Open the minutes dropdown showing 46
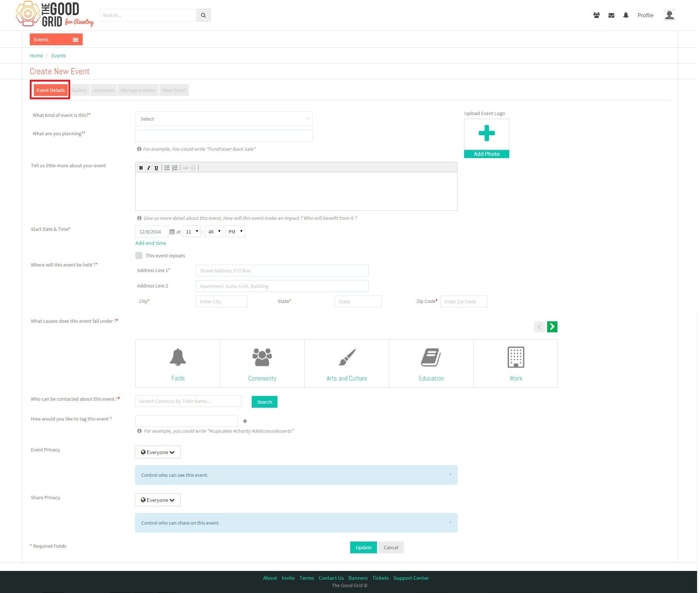 point(214,232)
